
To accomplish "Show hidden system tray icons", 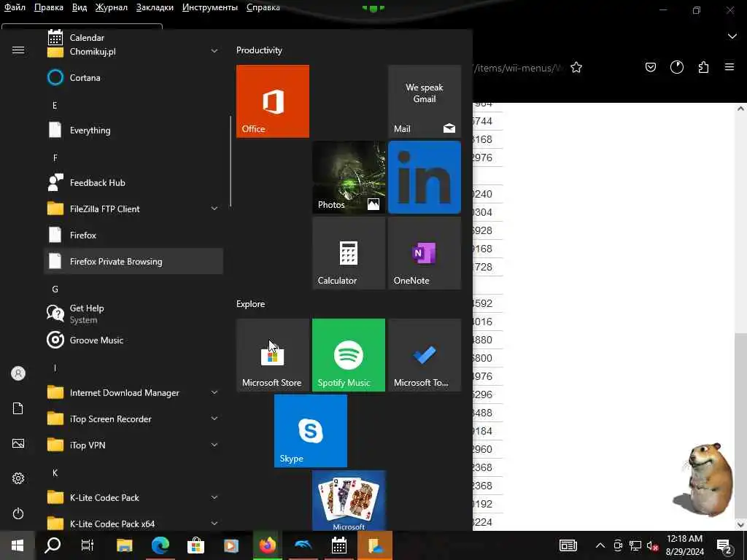I will point(600,545).
